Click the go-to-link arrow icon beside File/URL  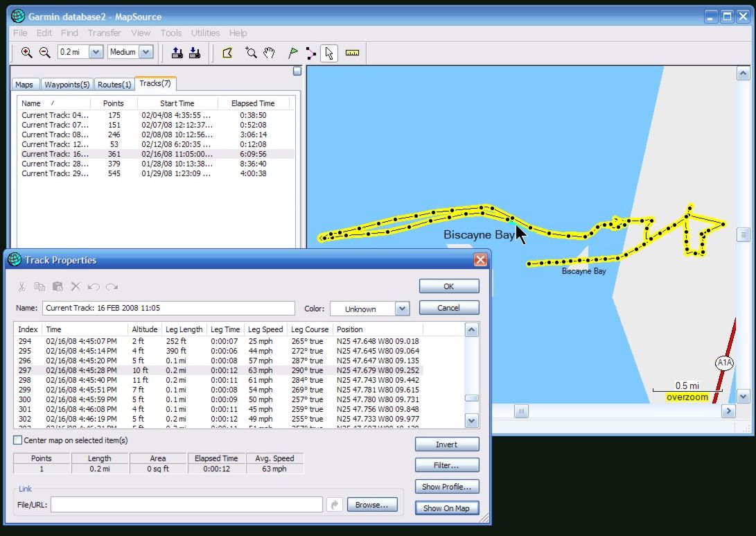(335, 505)
